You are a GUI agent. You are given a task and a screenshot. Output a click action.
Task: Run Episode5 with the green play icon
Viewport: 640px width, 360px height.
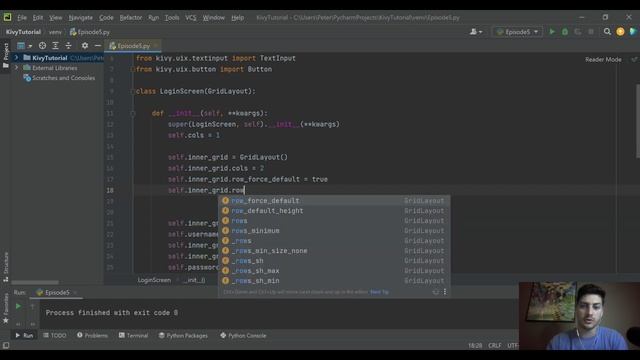552,31
